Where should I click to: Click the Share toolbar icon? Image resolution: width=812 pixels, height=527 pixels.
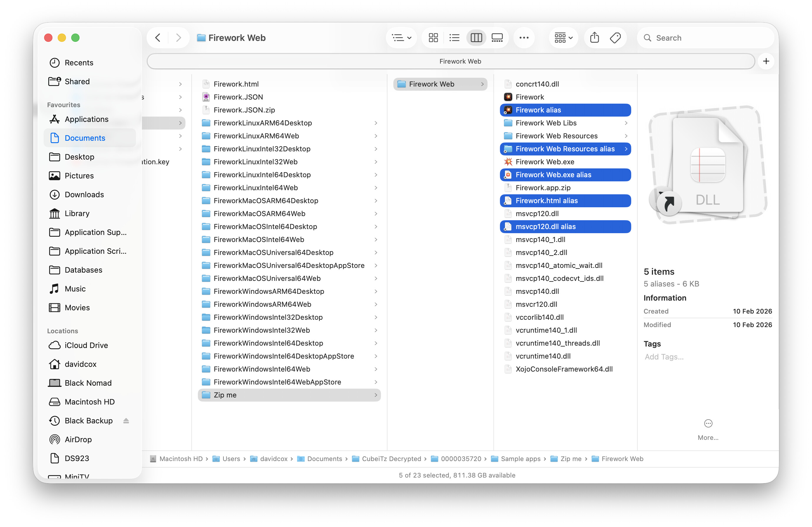pos(594,37)
